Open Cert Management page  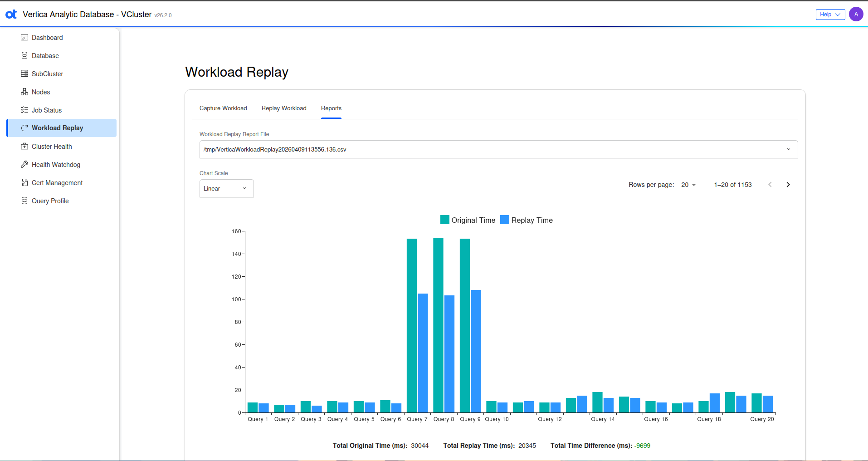click(x=62, y=183)
